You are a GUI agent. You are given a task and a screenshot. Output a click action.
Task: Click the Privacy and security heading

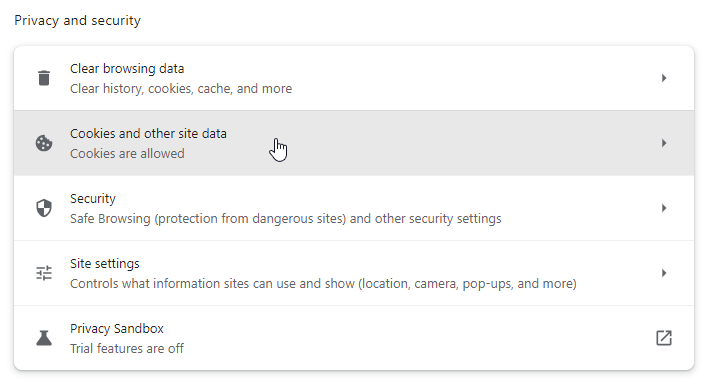point(77,21)
